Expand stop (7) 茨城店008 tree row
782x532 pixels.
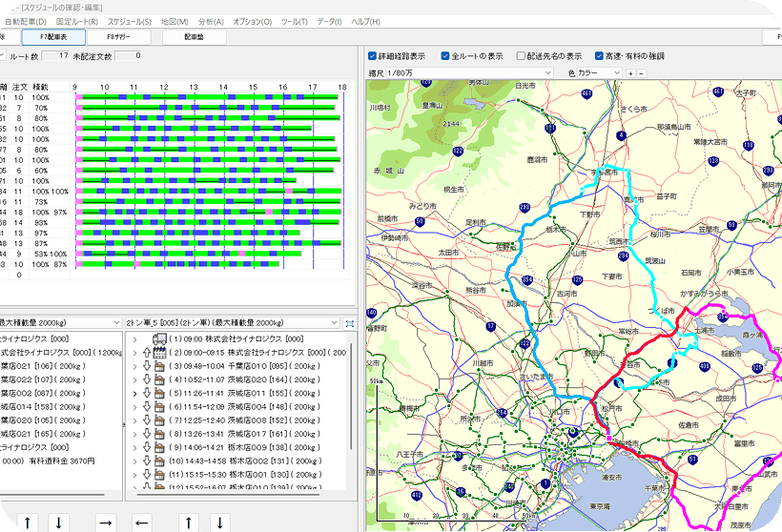point(134,420)
